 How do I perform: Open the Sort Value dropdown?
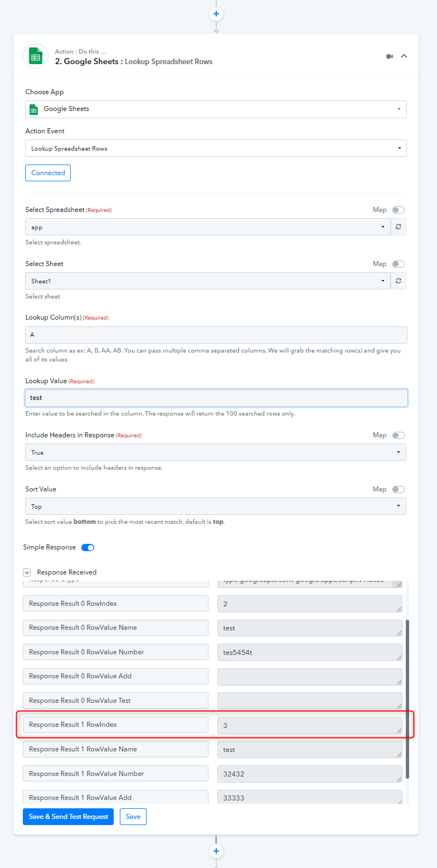pos(216,507)
